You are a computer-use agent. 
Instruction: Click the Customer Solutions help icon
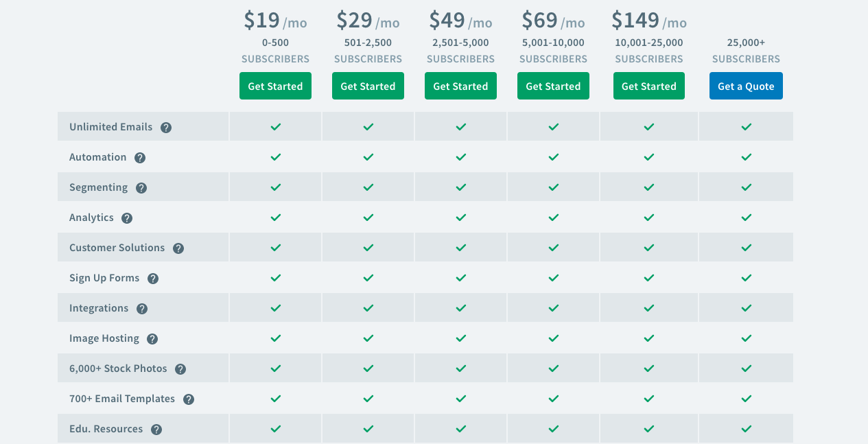pyautogui.click(x=178, y=248)
